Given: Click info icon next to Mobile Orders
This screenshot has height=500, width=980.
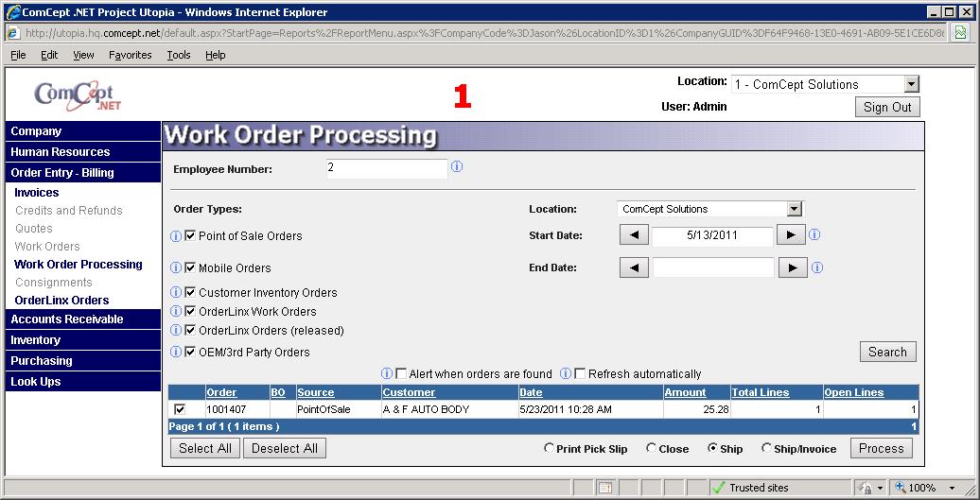Looking at the screenshot, I should click(x=176, y=268).
